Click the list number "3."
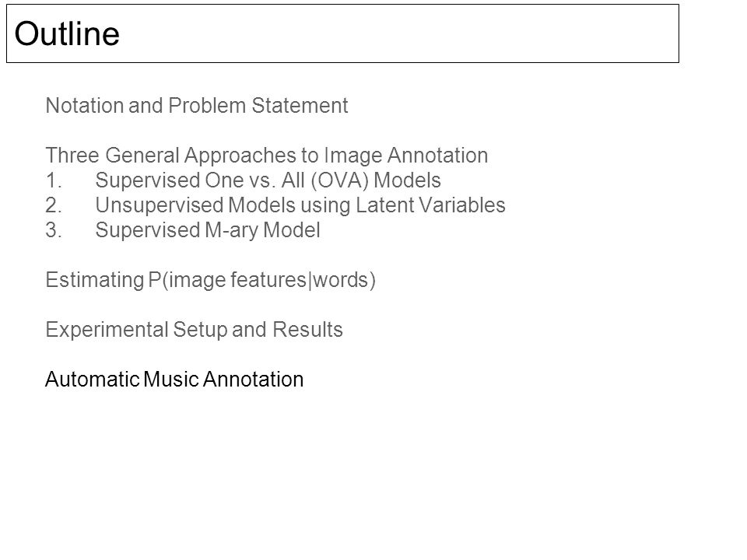This screenshot has height=560, width=747. point(54,230)
